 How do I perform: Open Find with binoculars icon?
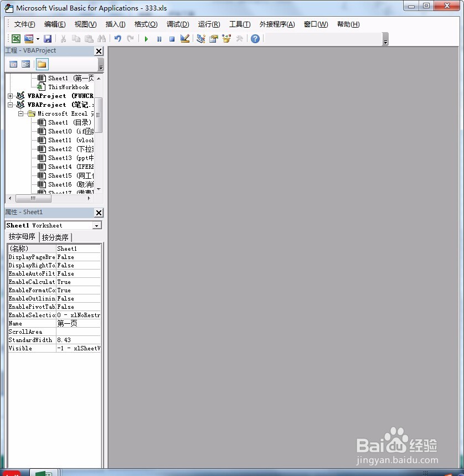click(x=101, y=39)
